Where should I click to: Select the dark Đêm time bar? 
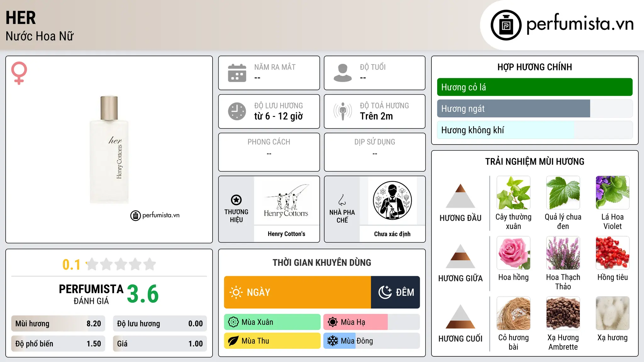[396, 292]
